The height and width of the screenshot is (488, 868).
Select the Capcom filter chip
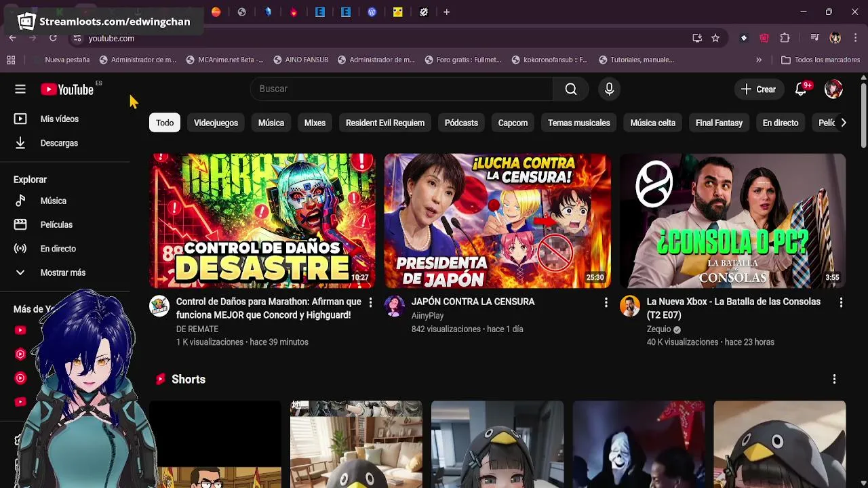[513, 123]
